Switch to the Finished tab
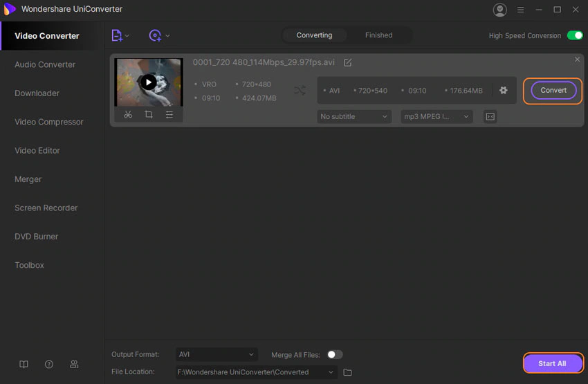 tap(379, 35)
